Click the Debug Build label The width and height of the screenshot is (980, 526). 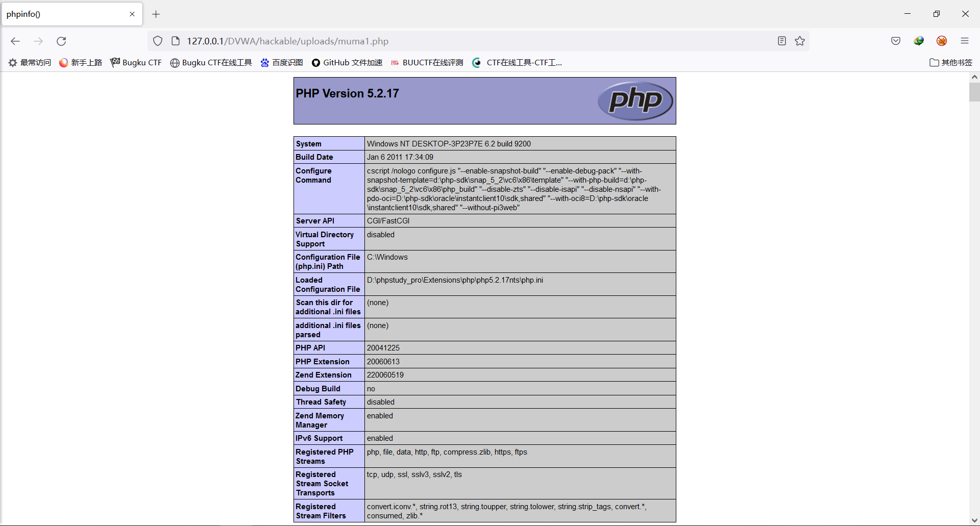coord(318,389)
